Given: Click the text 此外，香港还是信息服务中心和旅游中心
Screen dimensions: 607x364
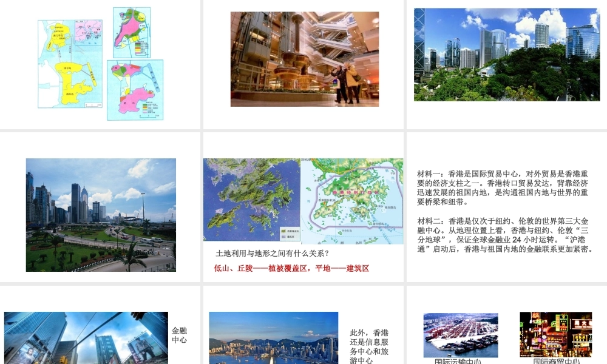Looking at the screenshot, I should coord(369,346).
